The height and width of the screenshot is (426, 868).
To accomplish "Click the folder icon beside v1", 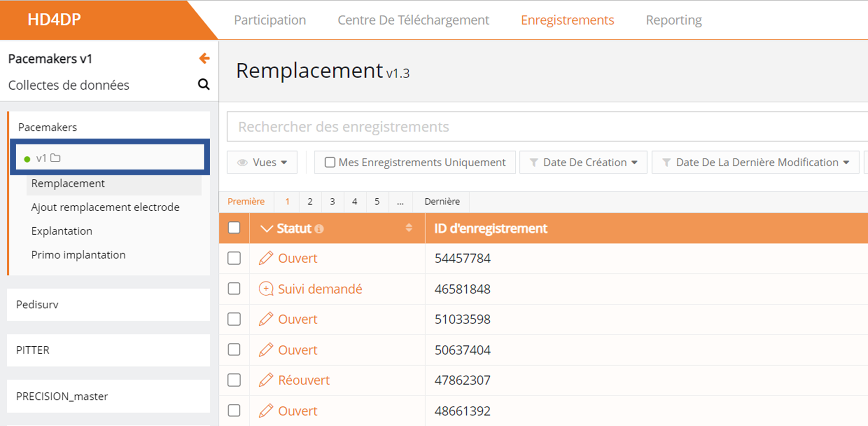I will point(56,158).
